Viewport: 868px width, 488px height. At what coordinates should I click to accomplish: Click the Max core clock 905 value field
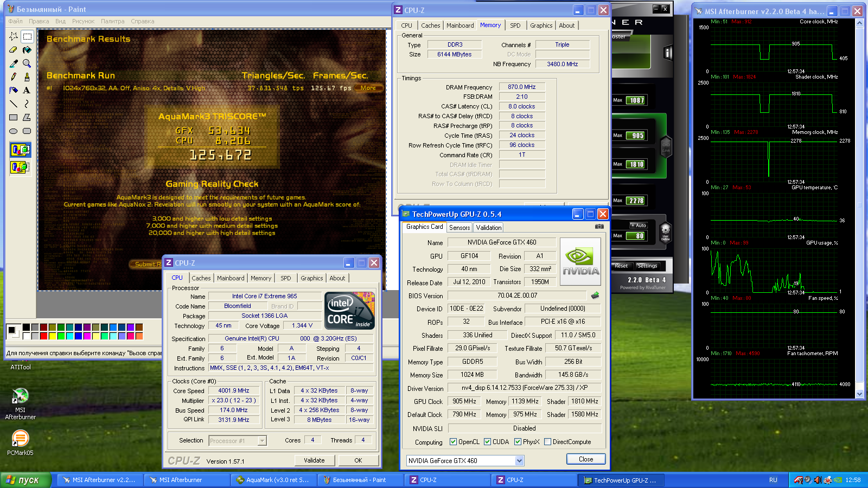point(637,136)
